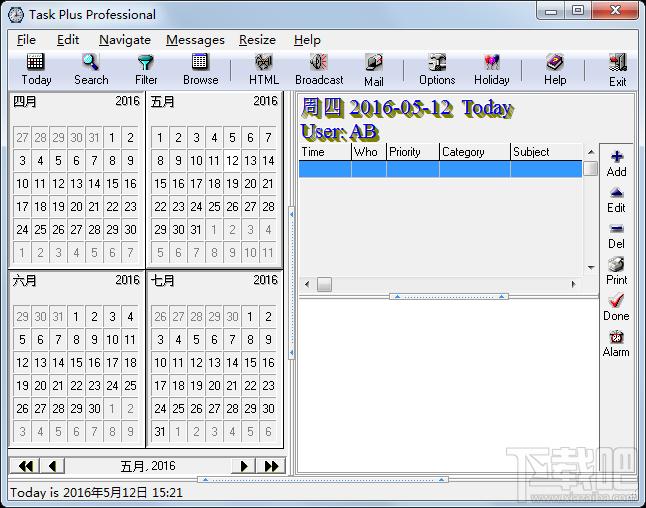Screen dimensions: 646x508
Task: Select July 31 in the 七月 calendar
Action: (160, 432)
